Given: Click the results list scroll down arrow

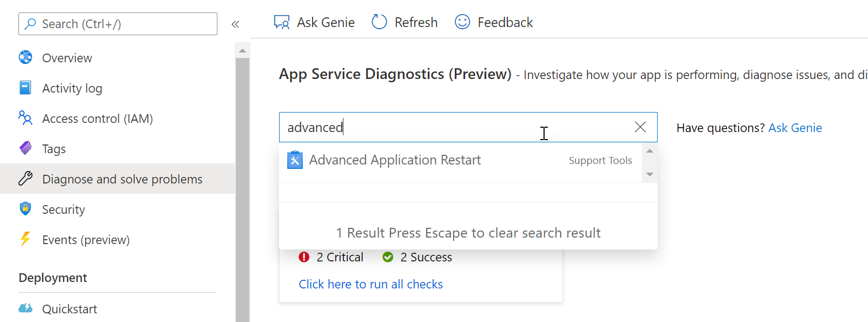Looking at the screenshot, I should [650, 174].
